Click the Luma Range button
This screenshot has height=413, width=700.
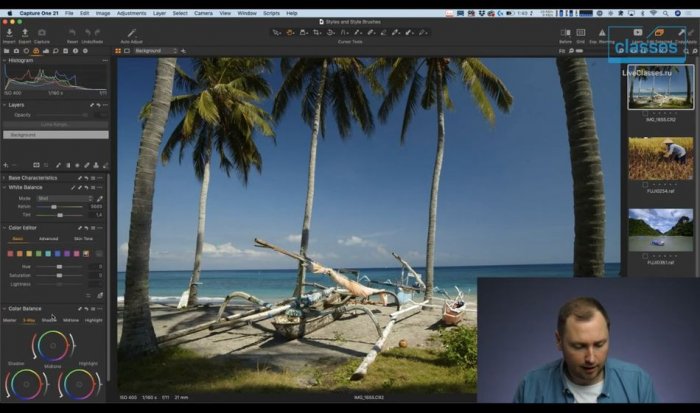[55, 125]
